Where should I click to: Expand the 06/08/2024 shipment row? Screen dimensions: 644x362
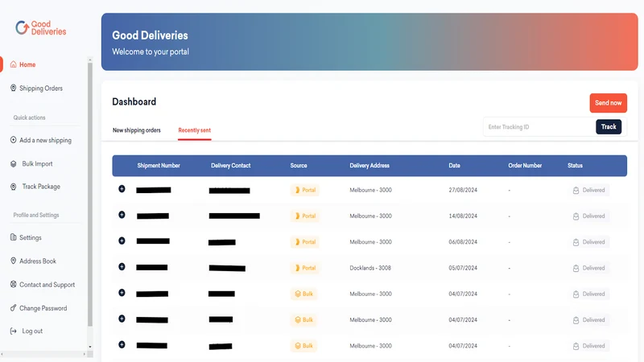coord(122,241)
